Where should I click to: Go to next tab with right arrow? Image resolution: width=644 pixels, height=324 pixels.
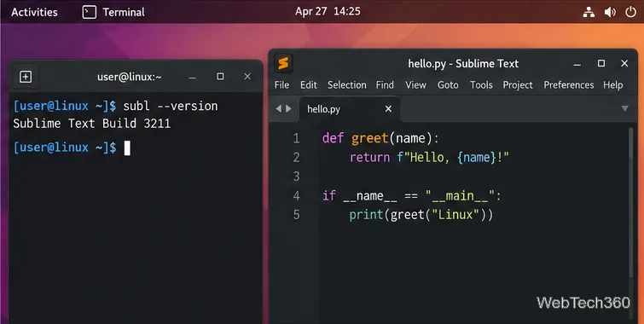coord(288,109)
